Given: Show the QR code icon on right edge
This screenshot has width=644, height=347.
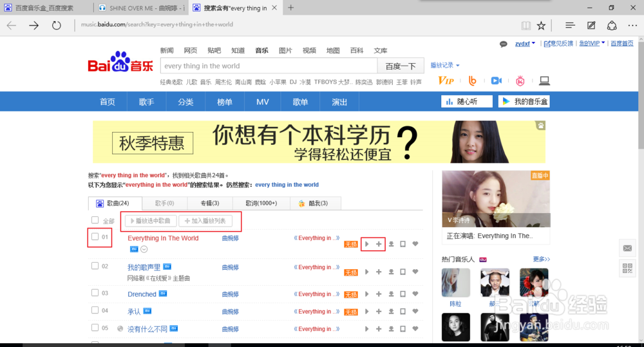Looking at the screenshot, I should [627, 268].
